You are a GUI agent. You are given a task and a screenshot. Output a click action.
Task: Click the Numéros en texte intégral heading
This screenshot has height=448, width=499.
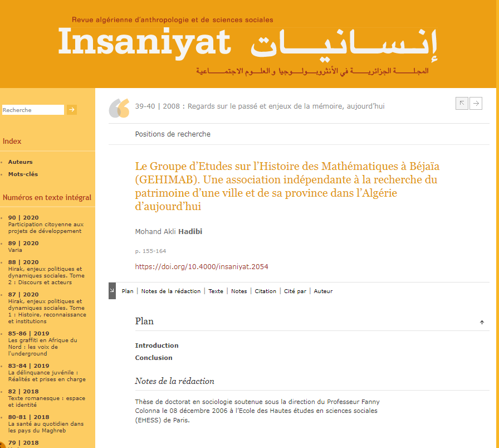pos(47,197)
